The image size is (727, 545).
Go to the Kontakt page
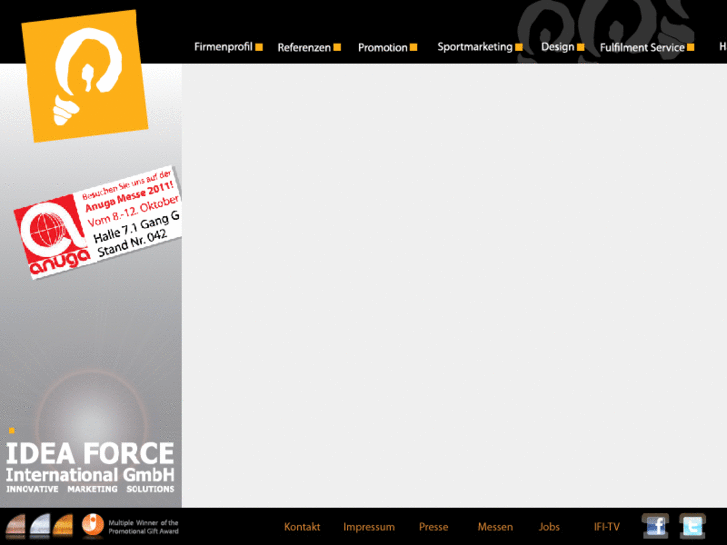pyautogui.click(x=302, y=527)
